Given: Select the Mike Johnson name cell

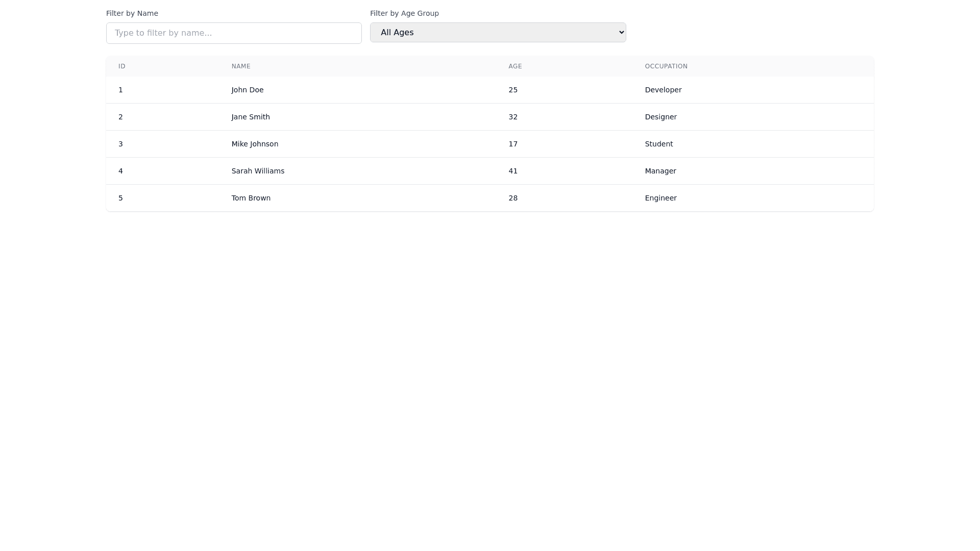Looking at the screenshot, I should point(255,144).
